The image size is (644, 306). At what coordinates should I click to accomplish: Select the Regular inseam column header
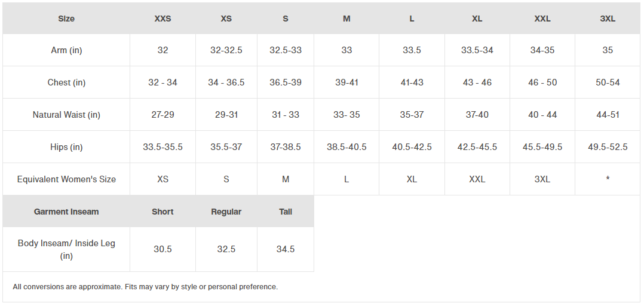pos(226,212)
